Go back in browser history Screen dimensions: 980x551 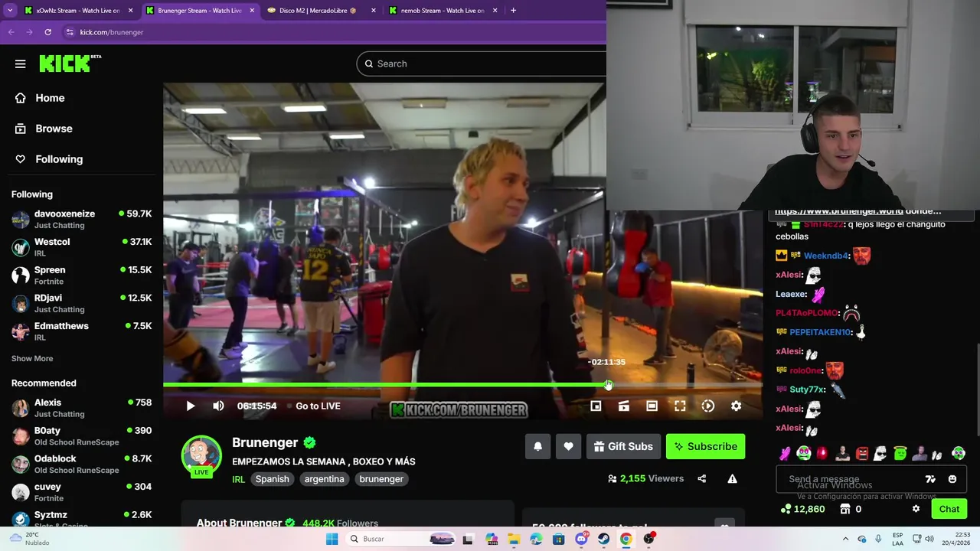point(11,32)
